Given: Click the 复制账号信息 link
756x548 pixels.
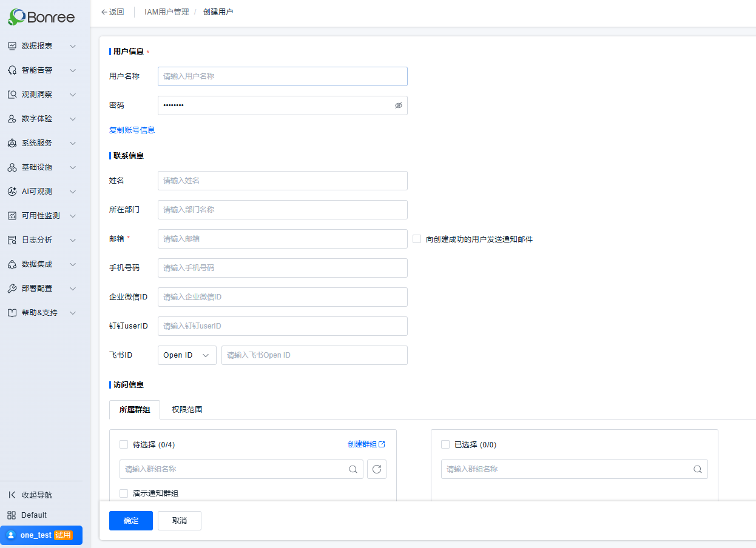Looking at the screenshot, I should pyautogui.click(x=132, y=130).
